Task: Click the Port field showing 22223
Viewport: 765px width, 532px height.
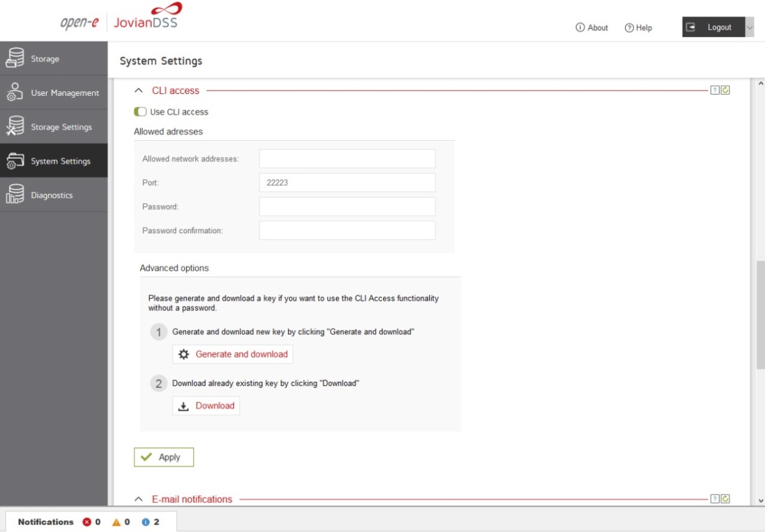Action: coord(347,183)
